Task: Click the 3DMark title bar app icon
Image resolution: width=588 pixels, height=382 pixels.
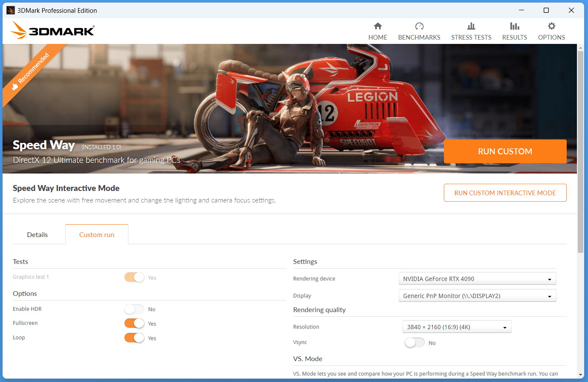Action: pos(11,10)
